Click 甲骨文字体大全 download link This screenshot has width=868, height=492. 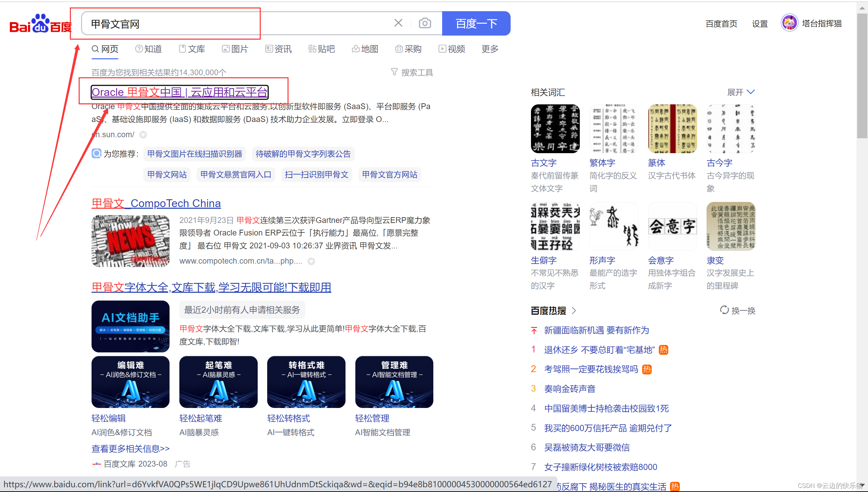tap(212, 287)
